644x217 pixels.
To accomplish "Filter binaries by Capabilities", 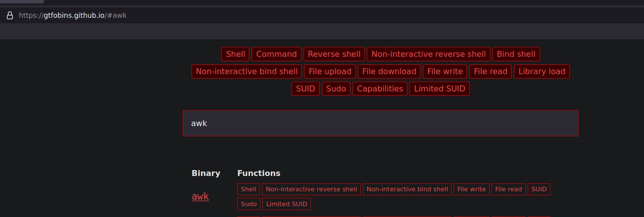I will click(x=380, y=88).
